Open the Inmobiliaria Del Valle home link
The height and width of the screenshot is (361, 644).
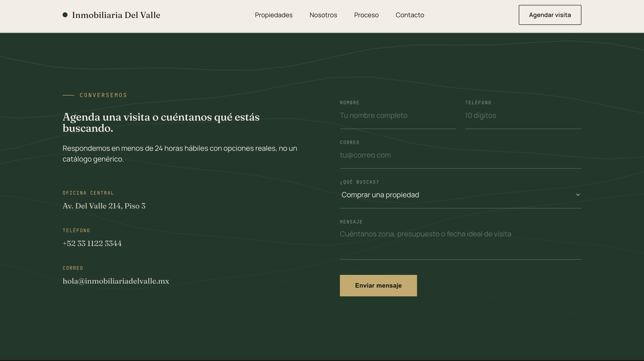pyautogui.click(x=111, y=15)
